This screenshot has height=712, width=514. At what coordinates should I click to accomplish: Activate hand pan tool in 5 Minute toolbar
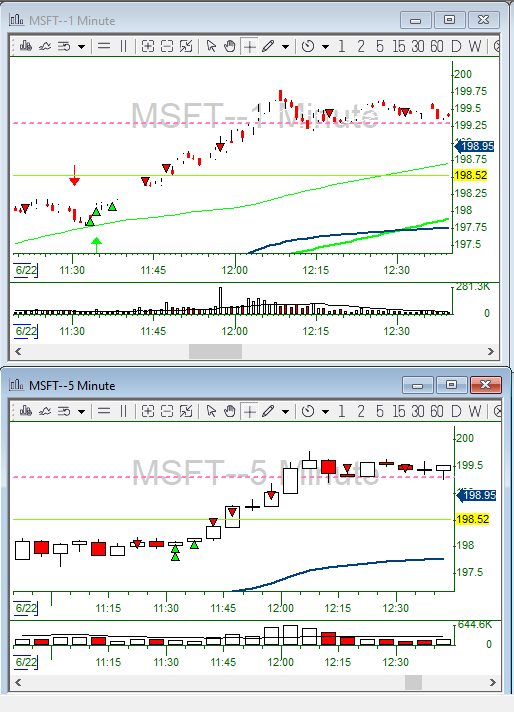point(230,411)
